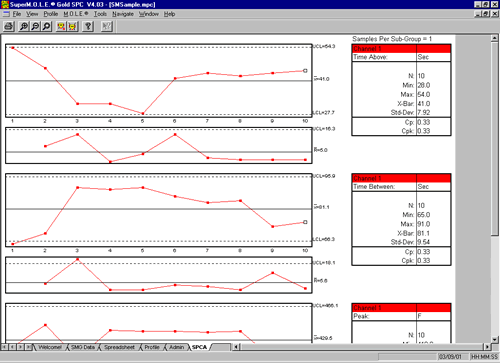Click the X-Bar value 81.1 cell
The height and width of the screenshot is (363, 500).
coord(424,233)
